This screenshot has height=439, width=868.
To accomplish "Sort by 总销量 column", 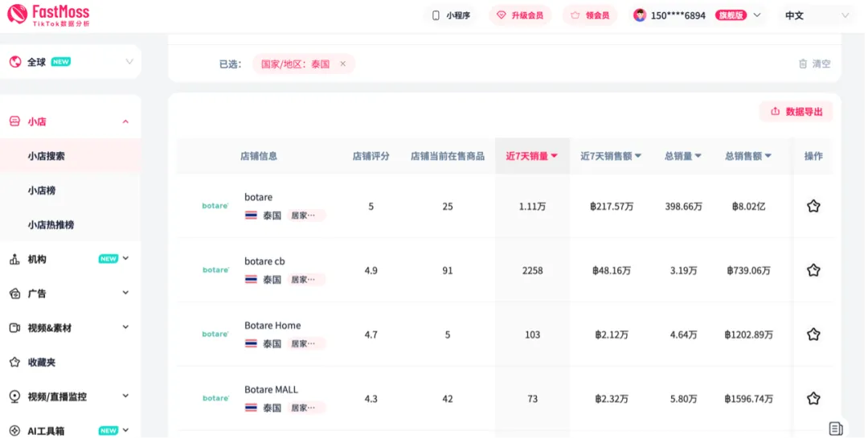I will (x=682, y=156).
